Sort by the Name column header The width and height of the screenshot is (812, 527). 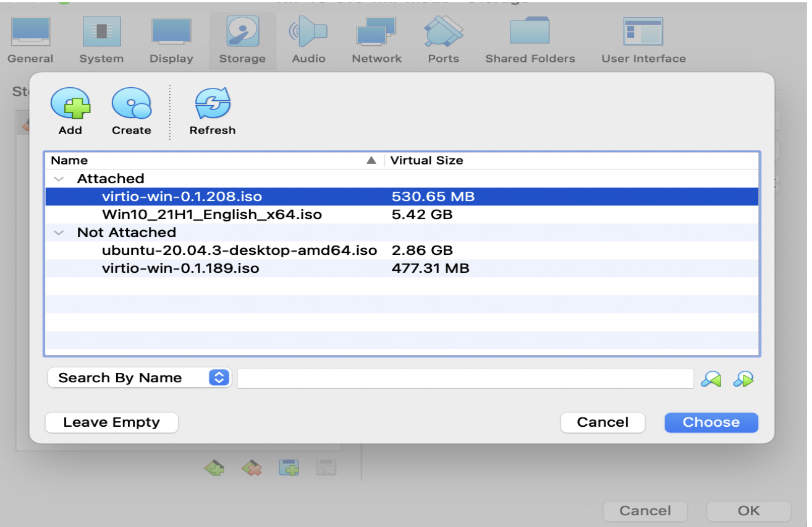coord(69,160)
